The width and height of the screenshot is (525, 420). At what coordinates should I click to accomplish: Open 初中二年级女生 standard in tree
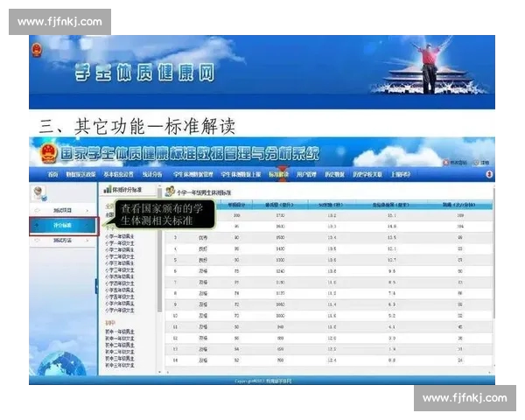coord(120,352)
